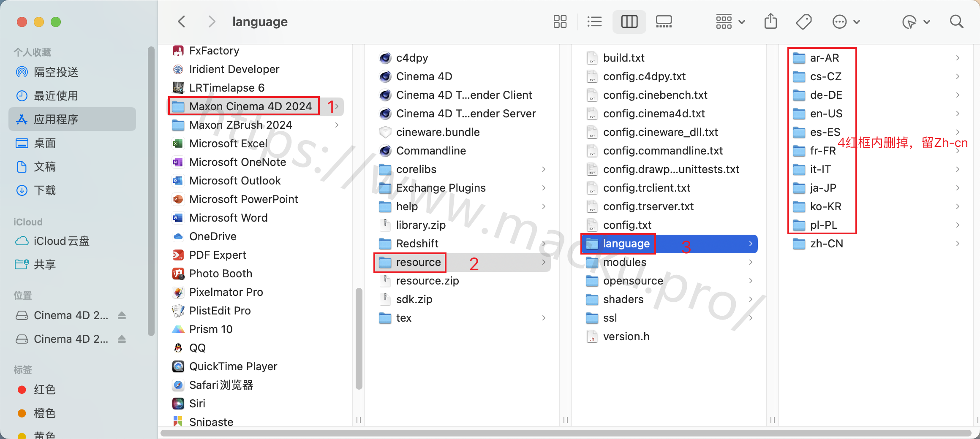The image size is (980, 439).
Task: Select Microsoft PowerPoint app
Action: 256,199
